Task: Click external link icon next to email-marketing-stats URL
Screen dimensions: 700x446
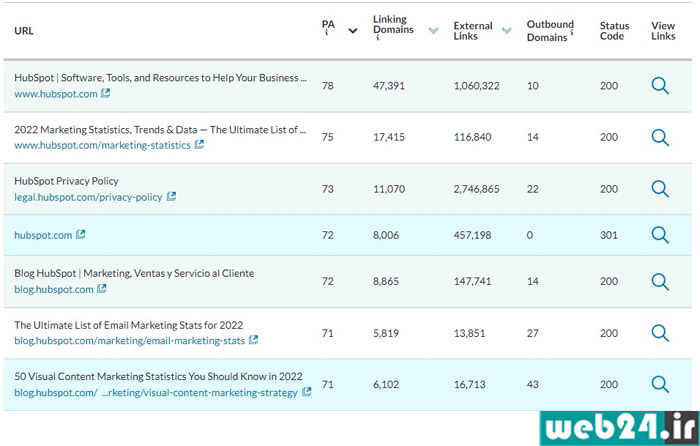Action: click(x=253, y=340)
